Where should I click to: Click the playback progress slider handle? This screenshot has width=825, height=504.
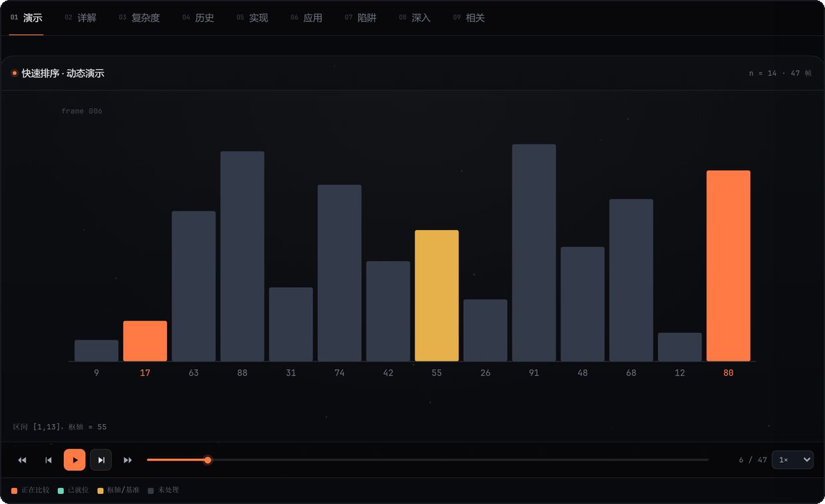(208, 460)
